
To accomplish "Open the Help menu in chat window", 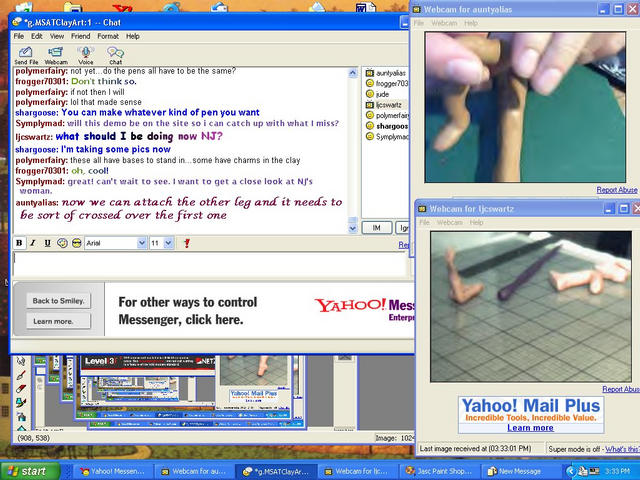I will tap(133, 36).
